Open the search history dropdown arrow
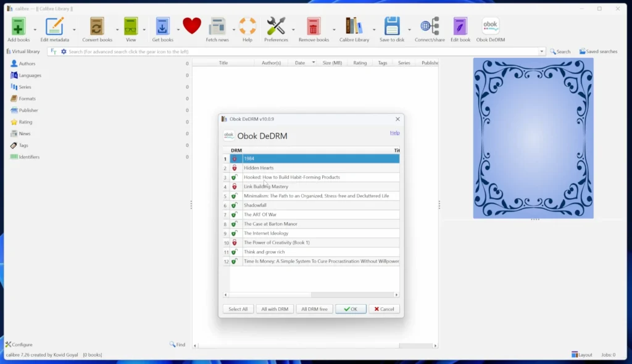This screenshot has height=364, width=632. pyautogui.click(x=542, y=52)
